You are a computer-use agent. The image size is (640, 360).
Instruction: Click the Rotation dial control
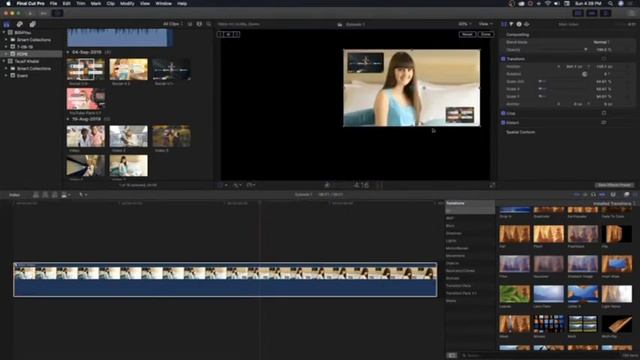point(584,74)
